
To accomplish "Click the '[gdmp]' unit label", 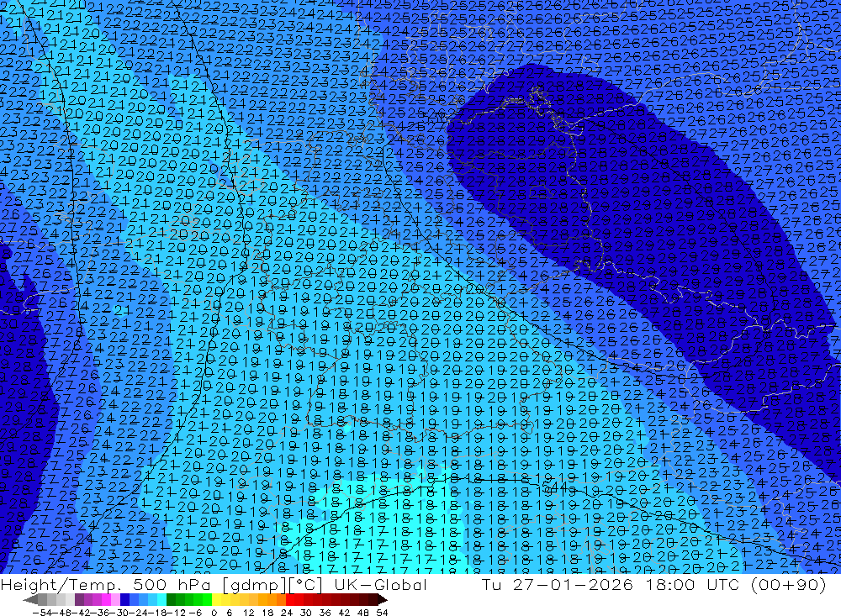I will click(x=254, y=585).
